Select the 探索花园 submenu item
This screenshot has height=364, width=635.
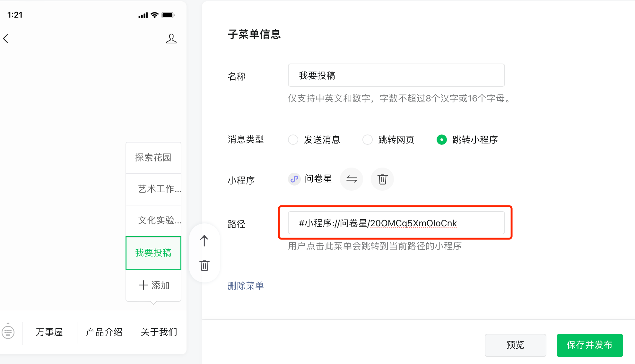(x=153, y=157)
